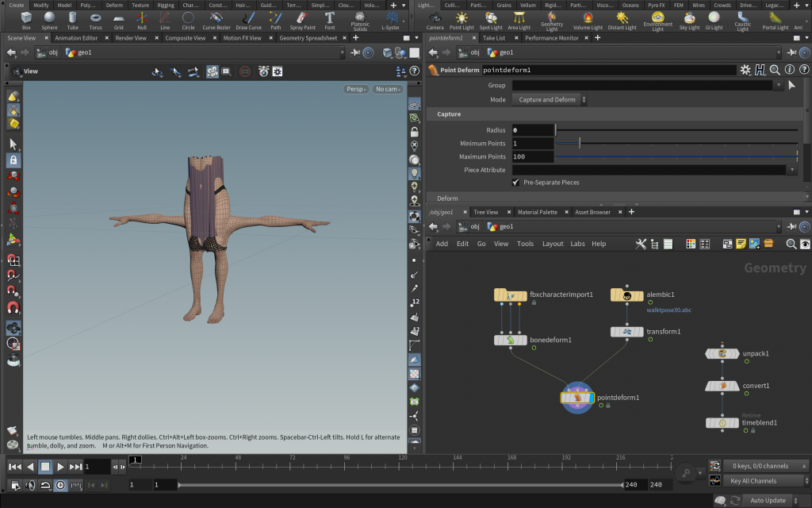Click the Maximum Points value field
Screen dimensions: 812x508
(x=533, y=156)
